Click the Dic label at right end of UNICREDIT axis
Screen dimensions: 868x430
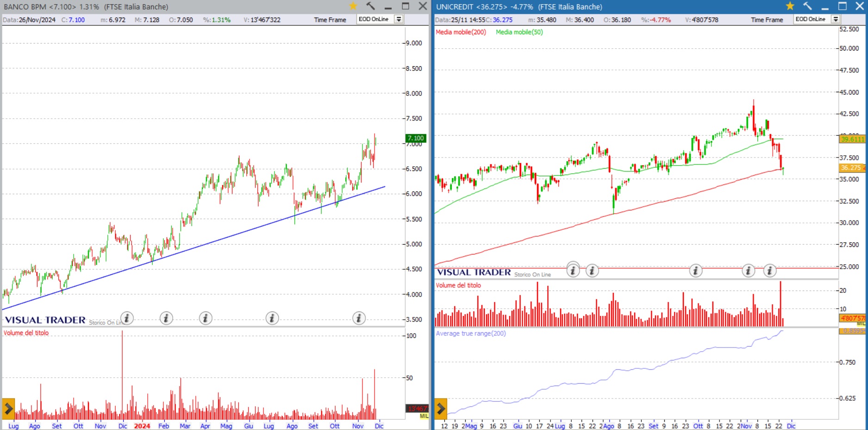(791, 426)
